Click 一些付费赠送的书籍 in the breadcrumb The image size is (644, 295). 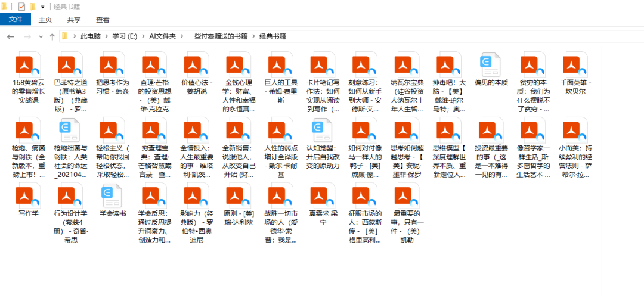click(218, 36)
